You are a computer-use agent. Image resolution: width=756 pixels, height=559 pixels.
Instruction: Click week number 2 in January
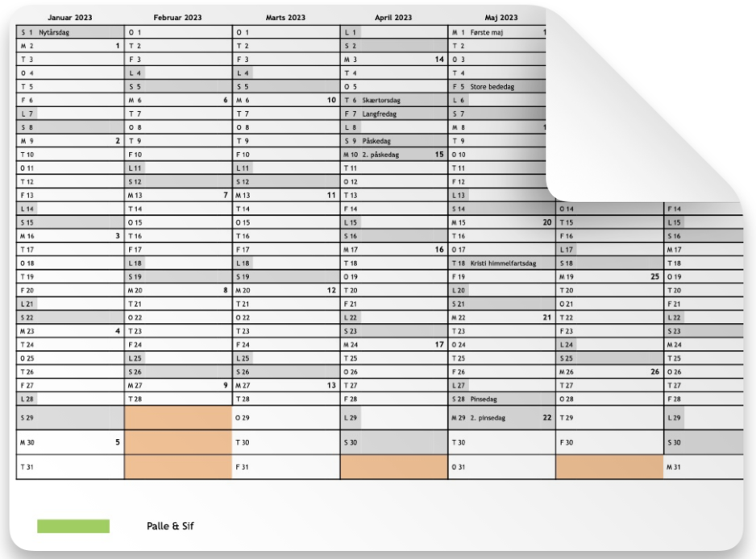[x=117, y=141]
